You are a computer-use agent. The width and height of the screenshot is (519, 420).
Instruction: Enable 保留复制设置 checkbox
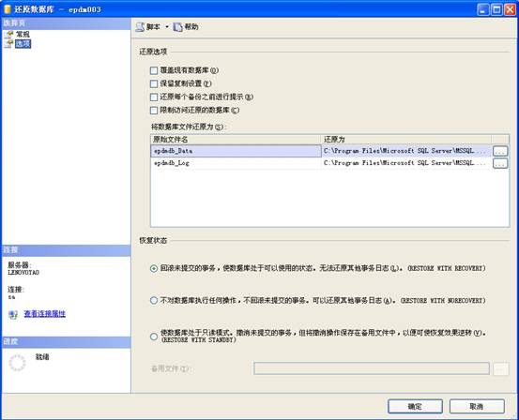click(x=154, y=83)
